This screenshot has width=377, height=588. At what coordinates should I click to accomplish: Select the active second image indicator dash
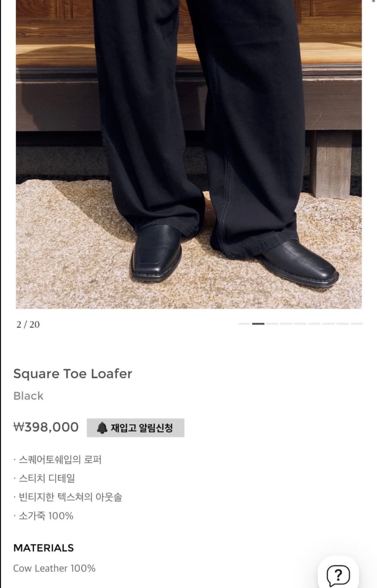point(258,324)
